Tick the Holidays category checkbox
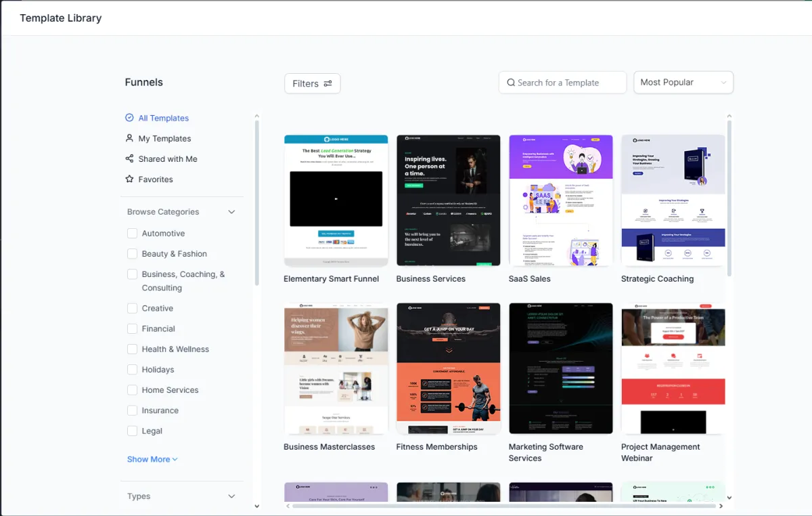Viewport: 812px width, 516px height. (132, 370)
